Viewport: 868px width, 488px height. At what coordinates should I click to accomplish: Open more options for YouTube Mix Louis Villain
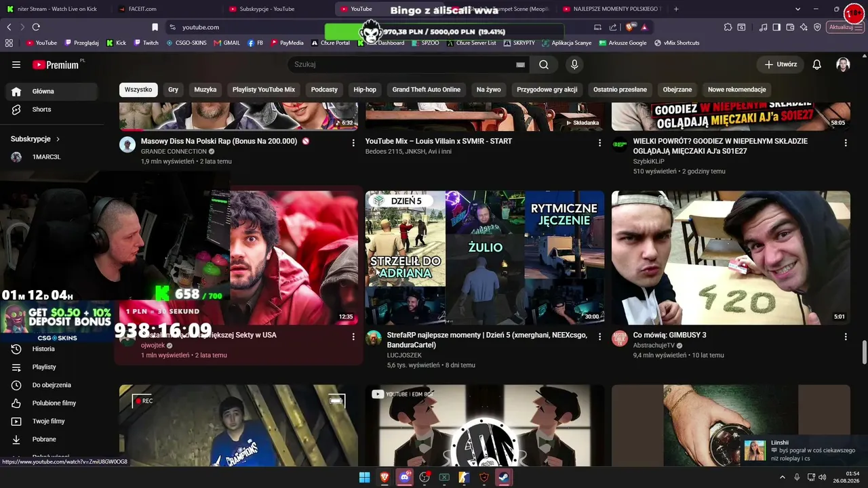click(x=599, y=143)
